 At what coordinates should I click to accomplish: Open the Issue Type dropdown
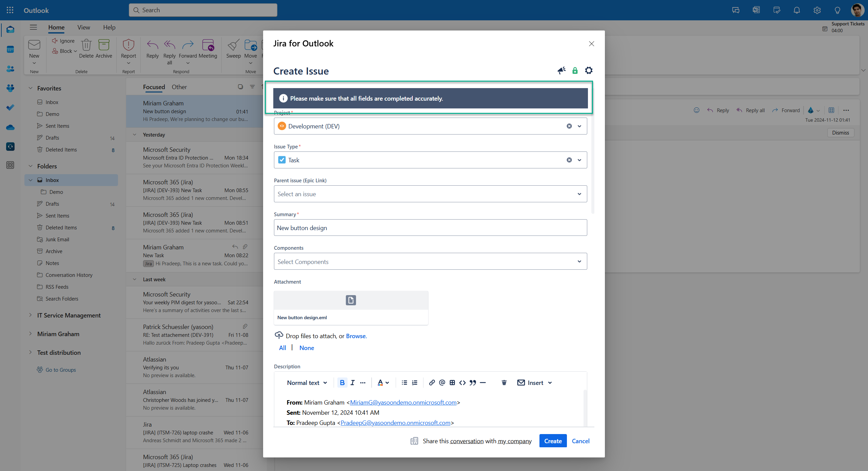point(579,160)
